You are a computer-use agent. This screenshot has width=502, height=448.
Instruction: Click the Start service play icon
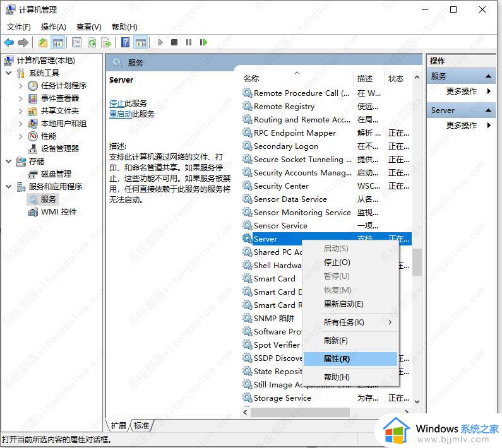pos(160,42)
